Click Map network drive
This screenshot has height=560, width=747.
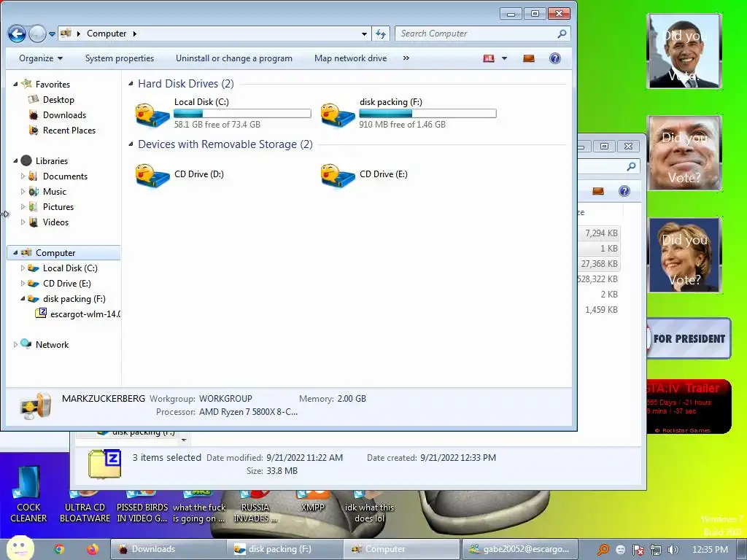(x=351, y=58)
